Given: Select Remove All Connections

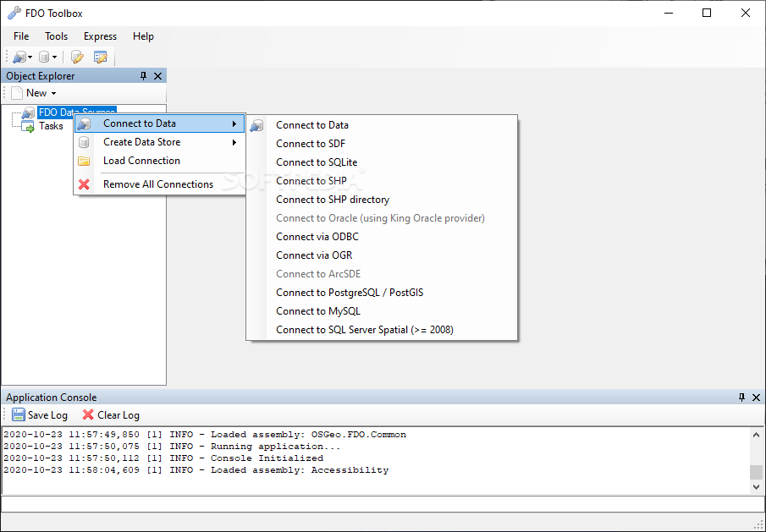Looking at the screenshot, I should (159, 184).
